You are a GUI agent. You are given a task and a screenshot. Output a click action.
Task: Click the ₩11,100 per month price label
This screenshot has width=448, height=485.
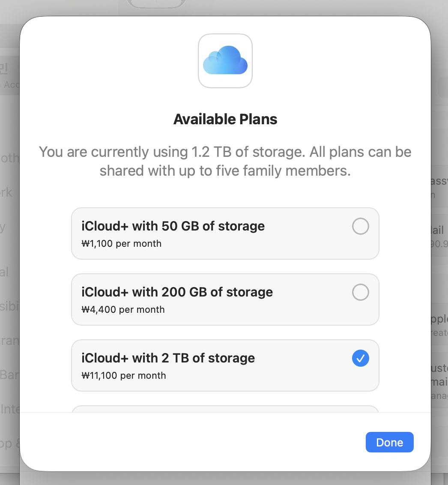point(123,376)
